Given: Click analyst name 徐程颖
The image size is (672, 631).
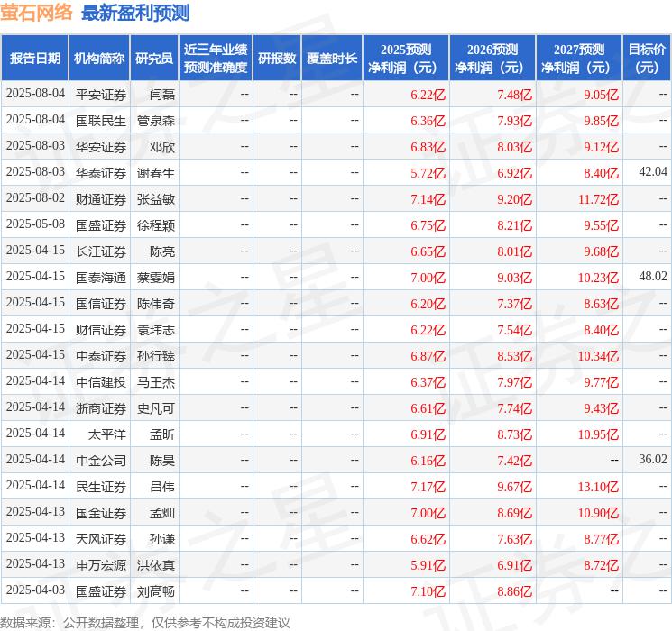Looking at the screenshot, I should coord(156,224).
